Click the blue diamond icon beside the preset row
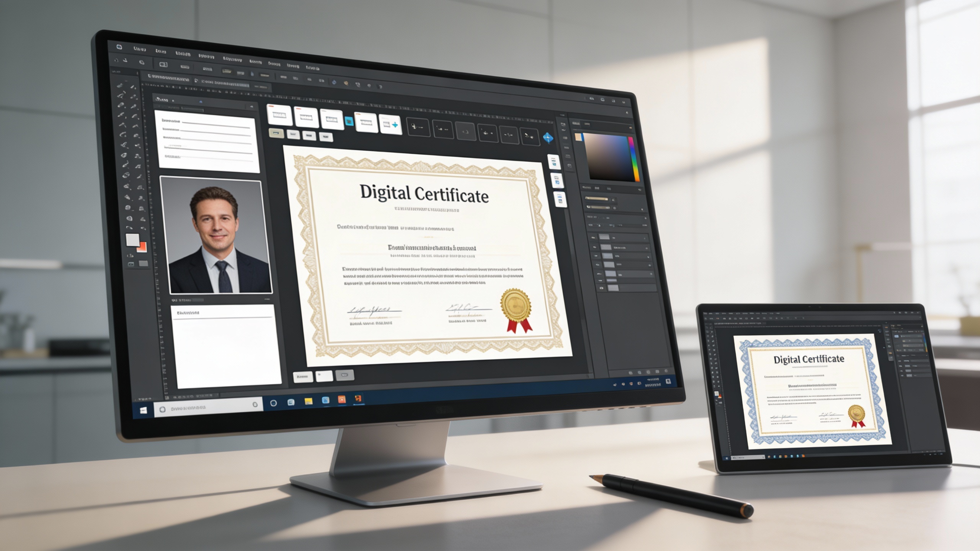980x551 pixels. [x=548, y=138]
